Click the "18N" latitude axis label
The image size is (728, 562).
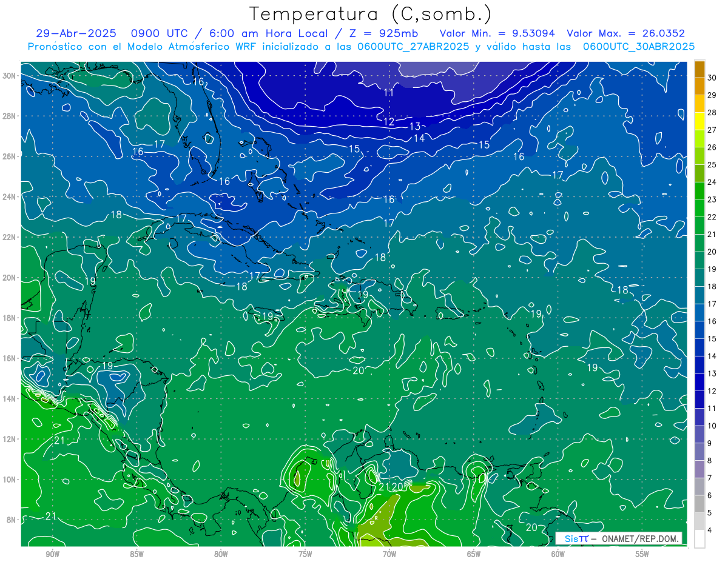point(10,318)
